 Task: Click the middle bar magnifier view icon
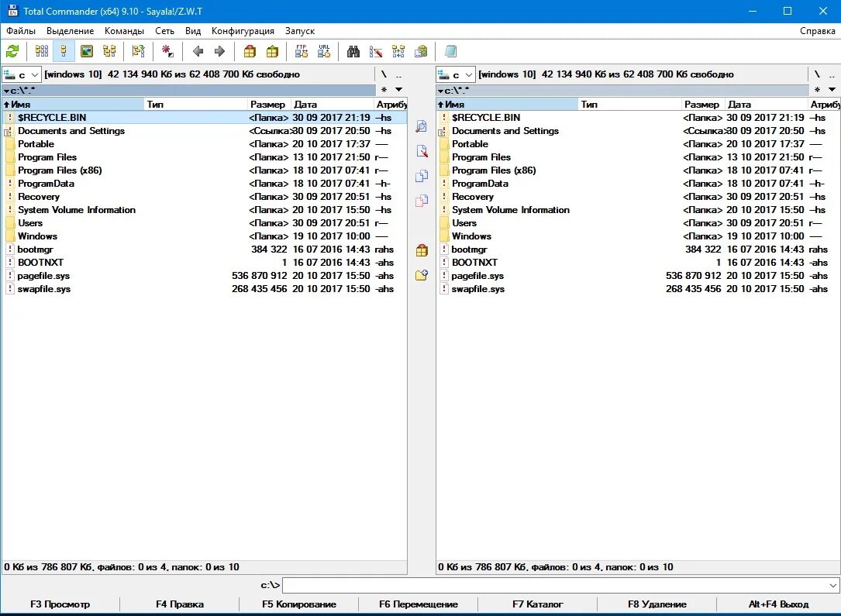point(422,126)
